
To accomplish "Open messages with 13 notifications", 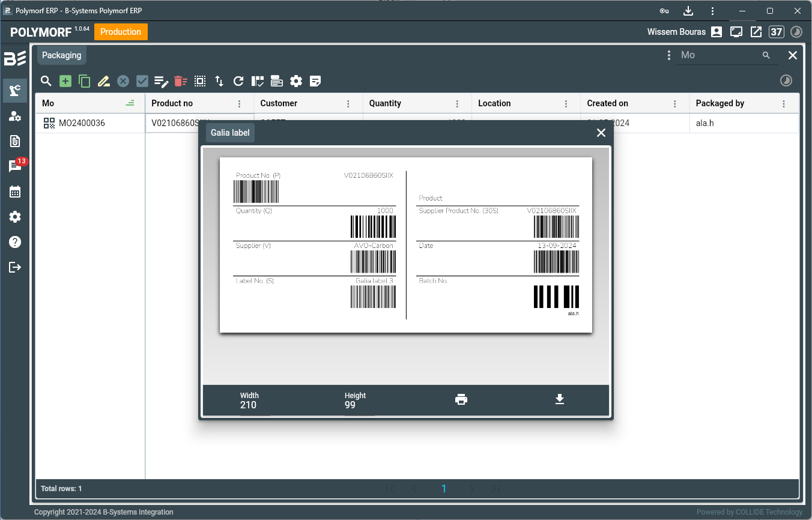I will tap(16, 165).
